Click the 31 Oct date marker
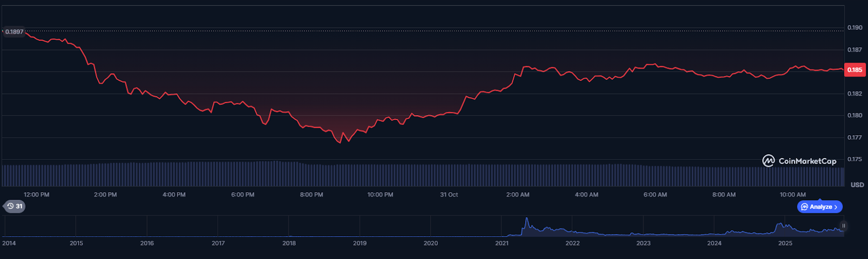This screenshot has width=868, height=259. pyautogui.click(x=449, y=194)
